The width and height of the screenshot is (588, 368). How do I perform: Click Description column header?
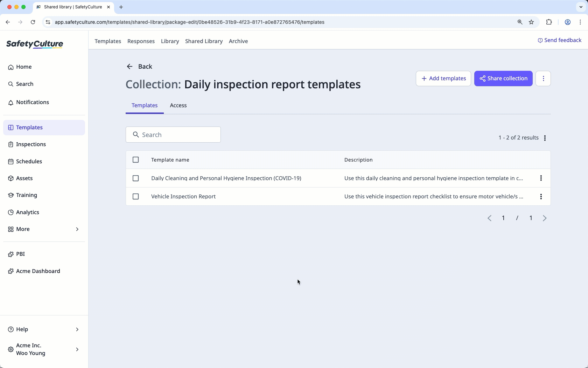pos(358,160)
